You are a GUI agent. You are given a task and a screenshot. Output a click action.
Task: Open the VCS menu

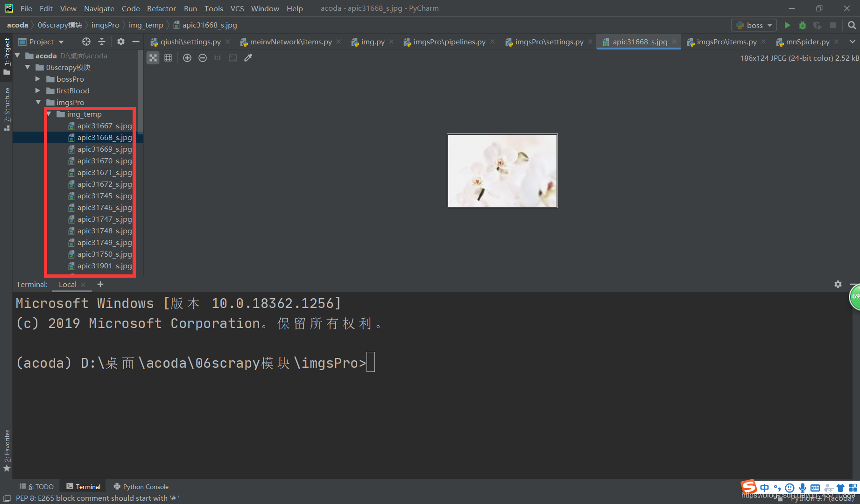tap(237, 8)
